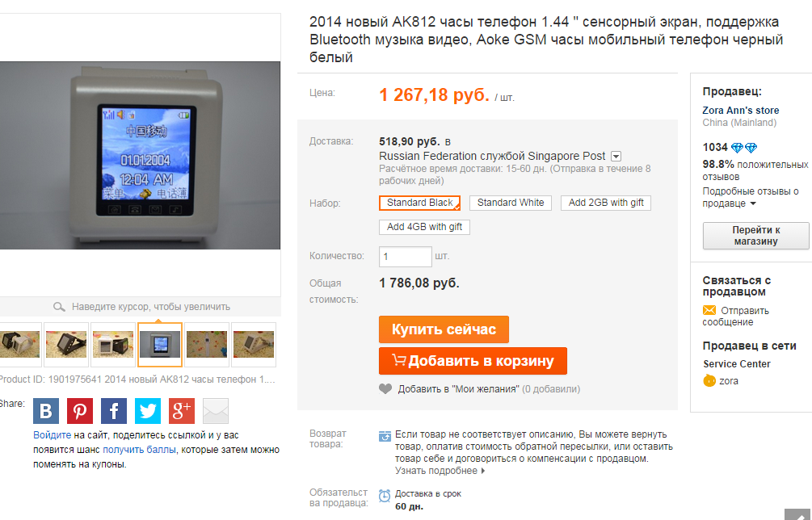Choose Add 2GB with gift option

click(x=606, y=203)
